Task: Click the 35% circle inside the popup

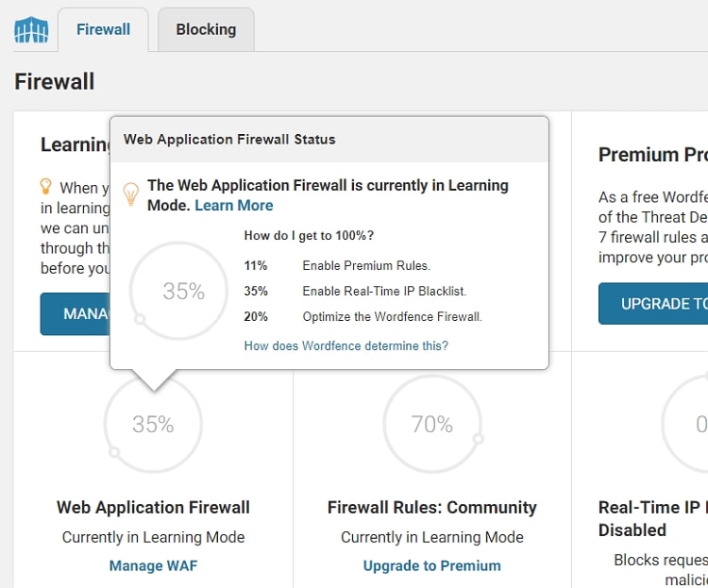Action: pyautogui.click(x=178, y=291)
